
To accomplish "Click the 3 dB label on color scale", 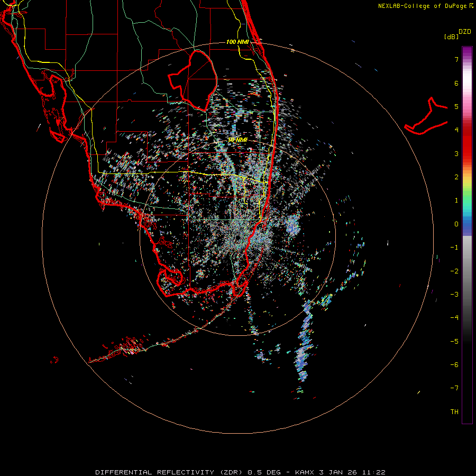I will click(x=456, y=153).
